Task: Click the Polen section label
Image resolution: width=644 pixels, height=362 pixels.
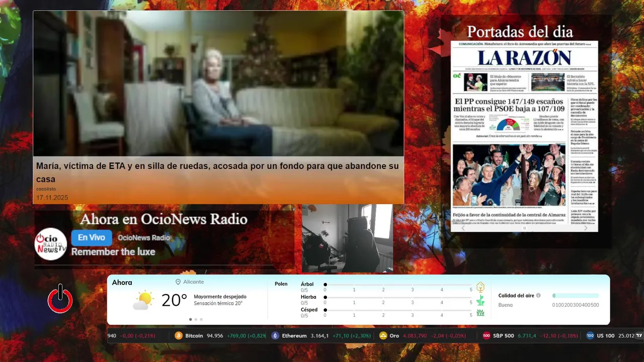Action: (x=281, y=284)
